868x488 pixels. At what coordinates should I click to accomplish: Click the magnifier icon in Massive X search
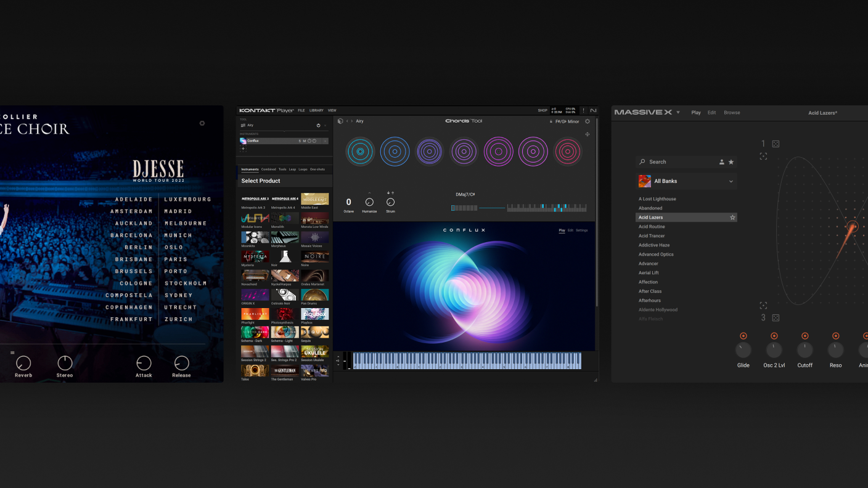tap(643, 162)
